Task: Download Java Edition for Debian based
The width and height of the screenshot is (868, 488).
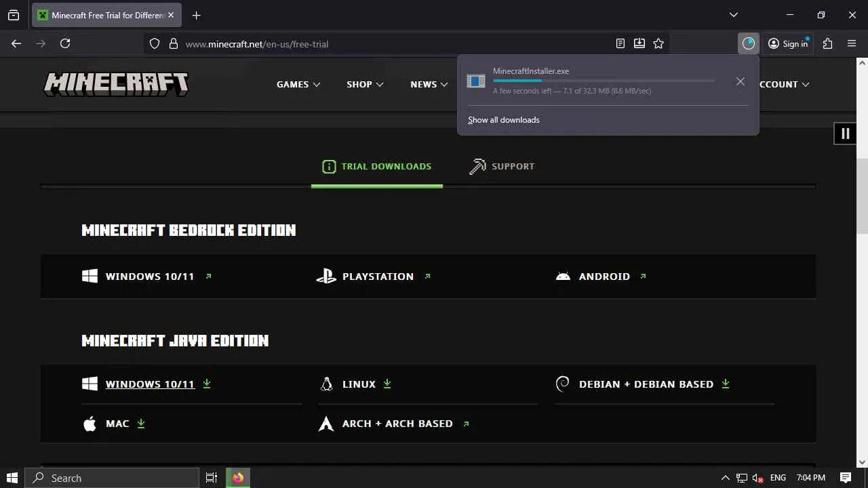Action: pyautogui.click(x=643, y=384)
